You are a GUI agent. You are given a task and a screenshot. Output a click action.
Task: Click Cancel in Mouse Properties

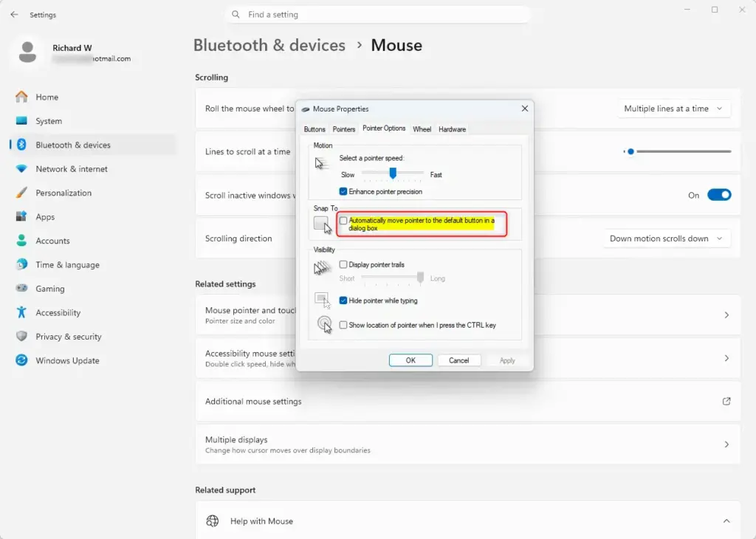click(458, 360)
